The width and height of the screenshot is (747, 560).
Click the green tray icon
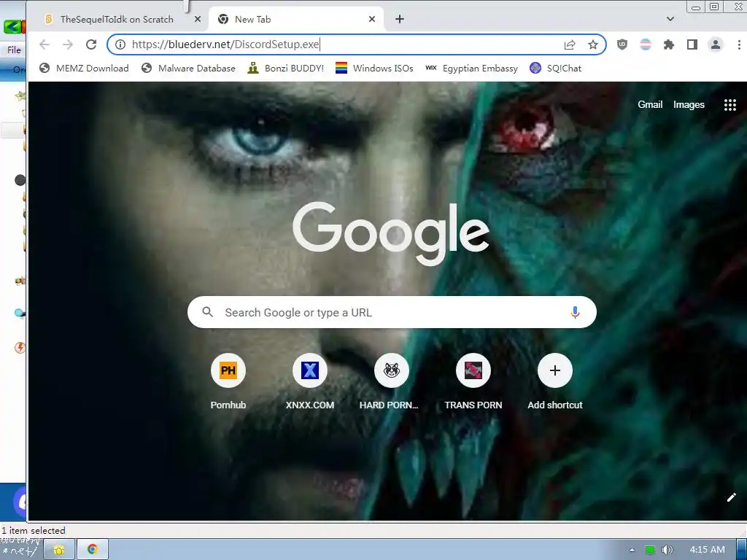(649, 550)
